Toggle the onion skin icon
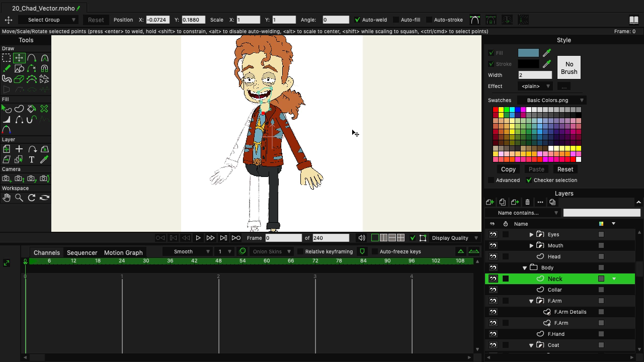The width and height of the screenshot is (644, 362). 243,251
